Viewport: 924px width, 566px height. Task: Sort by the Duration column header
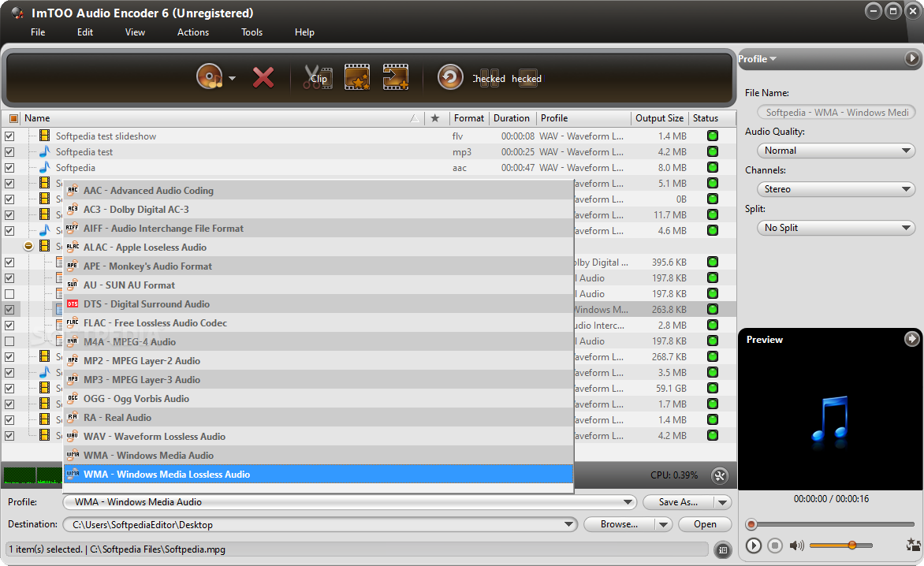pos(512,117)
